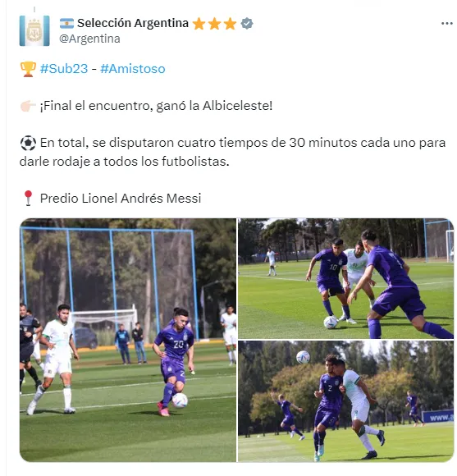Click the 'Predio Lionel Andrés Messi' location text
This screenshot has height=476, width=457.
[121, 199]
